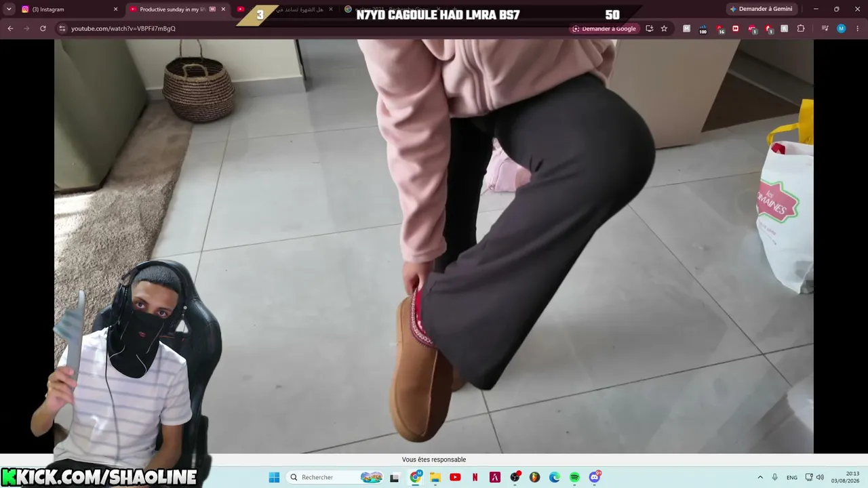Go forward to the next page
The height and width of the screenshot is (488, 868).
click(26, 28)
